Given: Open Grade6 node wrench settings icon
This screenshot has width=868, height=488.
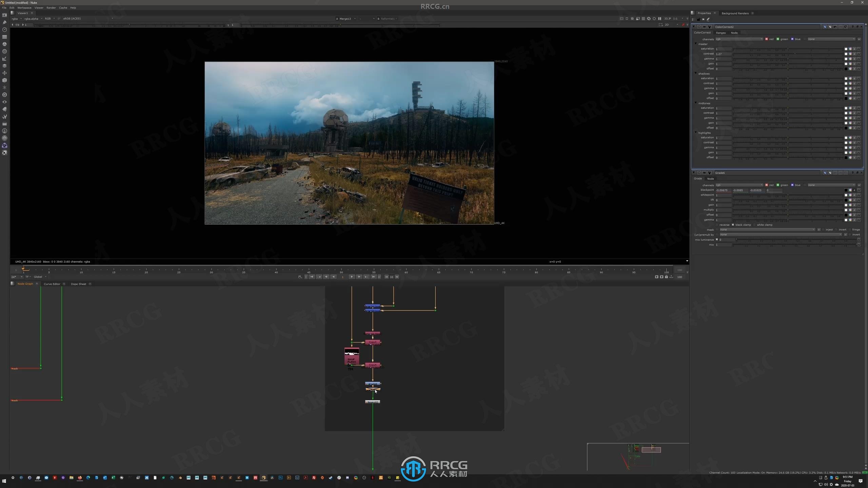Looking at the screenshot, I should coord(709,173).
